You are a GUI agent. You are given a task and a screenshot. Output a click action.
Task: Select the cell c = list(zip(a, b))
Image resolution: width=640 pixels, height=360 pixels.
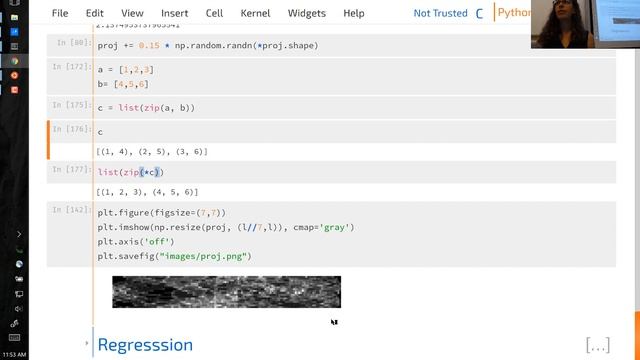coord(331,108)
